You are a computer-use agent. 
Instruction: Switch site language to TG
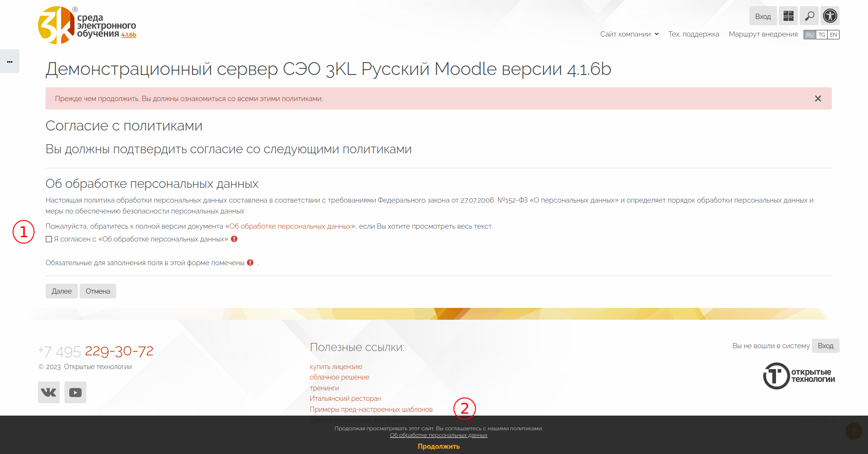coord(822,35)
